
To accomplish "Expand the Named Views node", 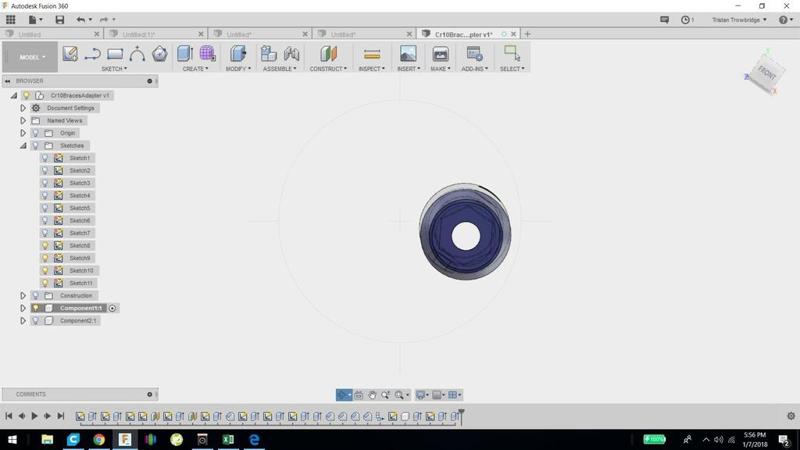I will 23,121.
